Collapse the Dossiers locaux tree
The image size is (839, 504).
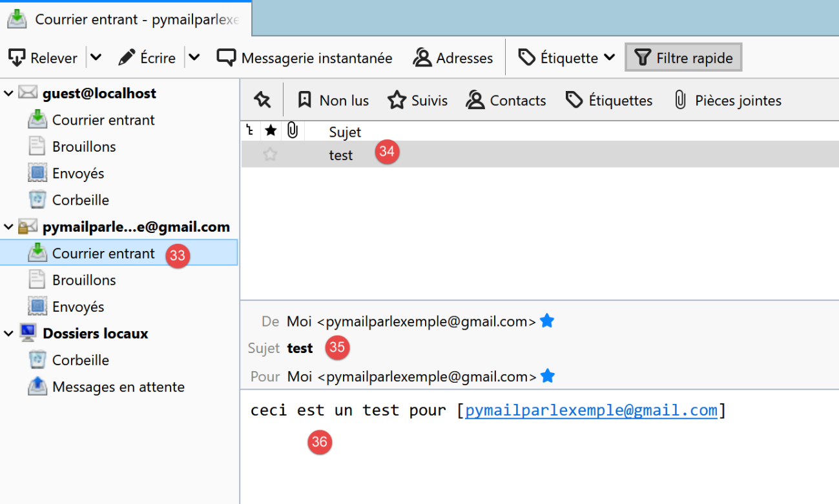pos(9,334)
